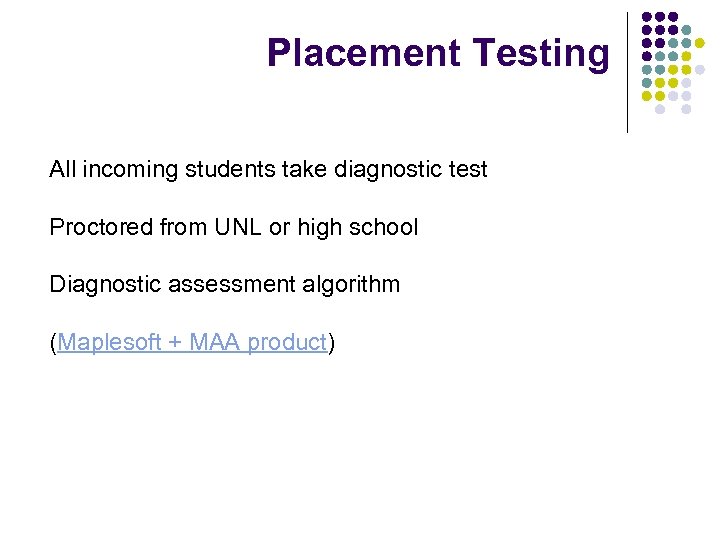
Task: Select the line about incoming students' diagnostic test
Action: (268, 170)
